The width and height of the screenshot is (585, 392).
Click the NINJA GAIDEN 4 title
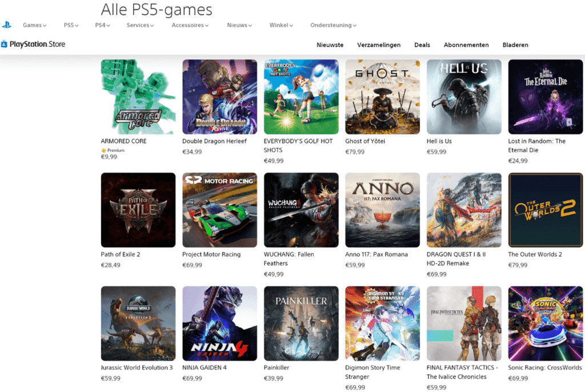tap(205, 367)
